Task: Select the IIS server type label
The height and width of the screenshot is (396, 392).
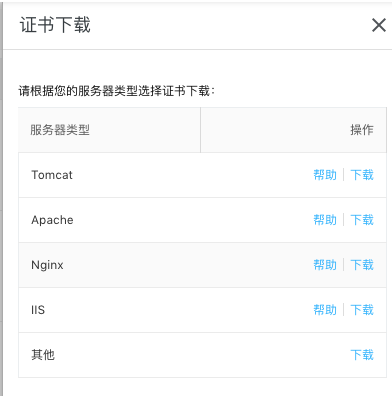Action: pos(38,310)
